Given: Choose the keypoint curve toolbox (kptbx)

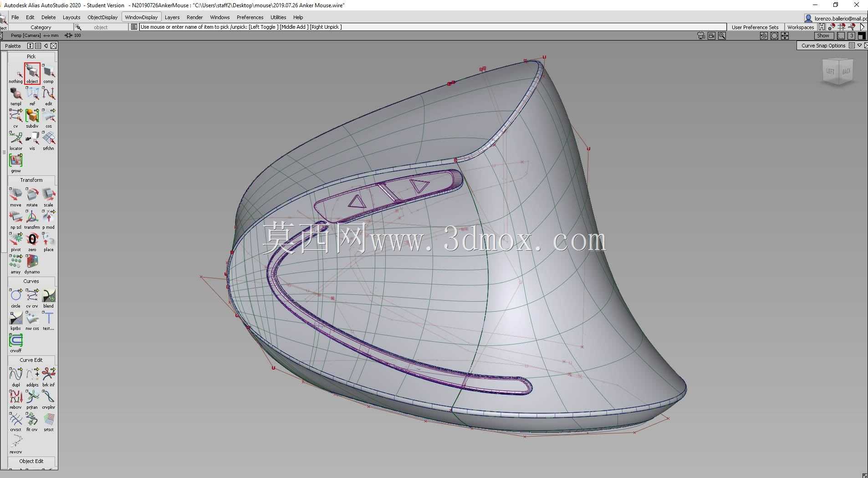Looking at the screenshot, I should tap(15, 321).
